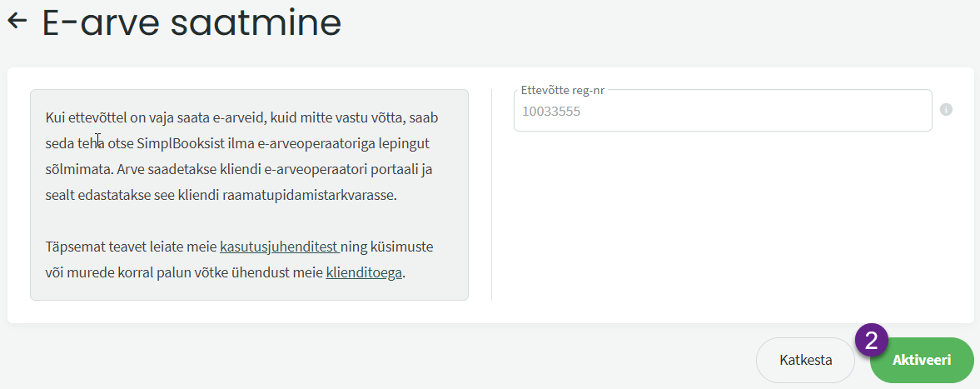
Task: Cancel with the Katkesta button
Action: click(806, 360)
